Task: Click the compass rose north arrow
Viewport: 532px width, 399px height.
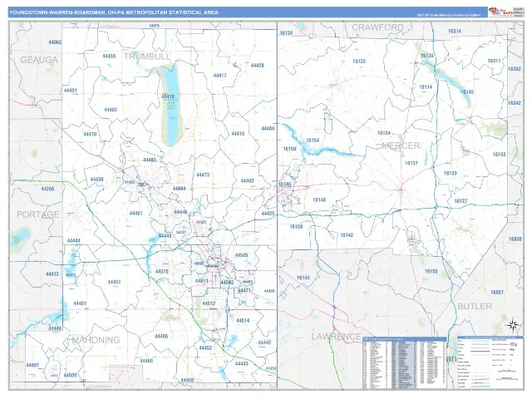Action: click(513, 325)
